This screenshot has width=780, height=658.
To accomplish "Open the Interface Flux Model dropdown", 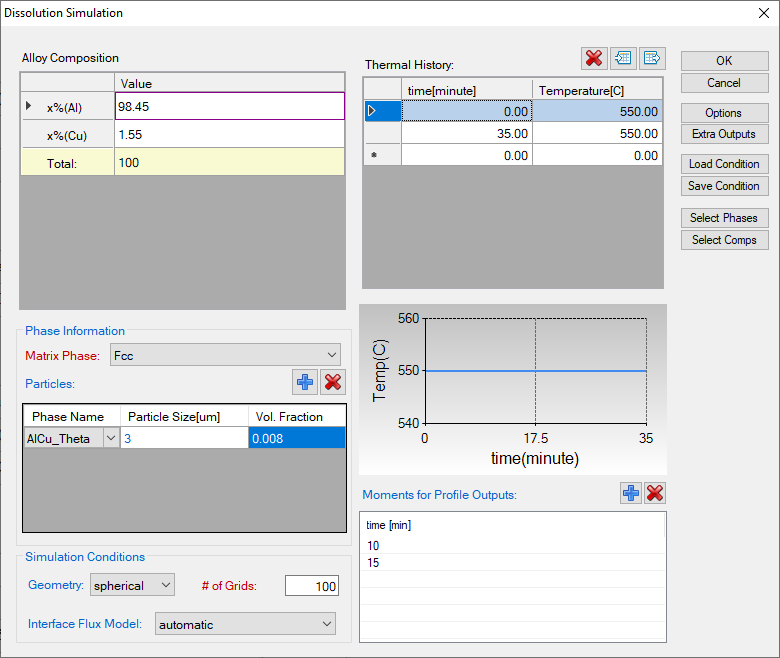I will coord(245,625).
